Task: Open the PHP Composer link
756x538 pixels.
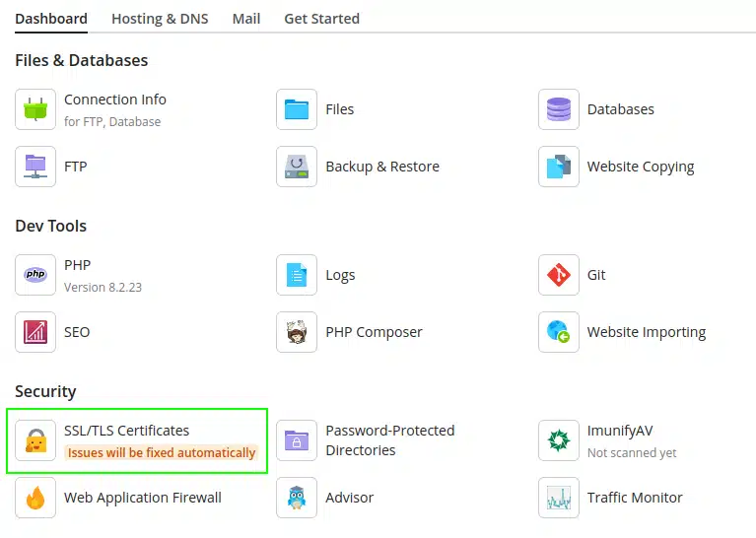Action: tap(374, 333)
